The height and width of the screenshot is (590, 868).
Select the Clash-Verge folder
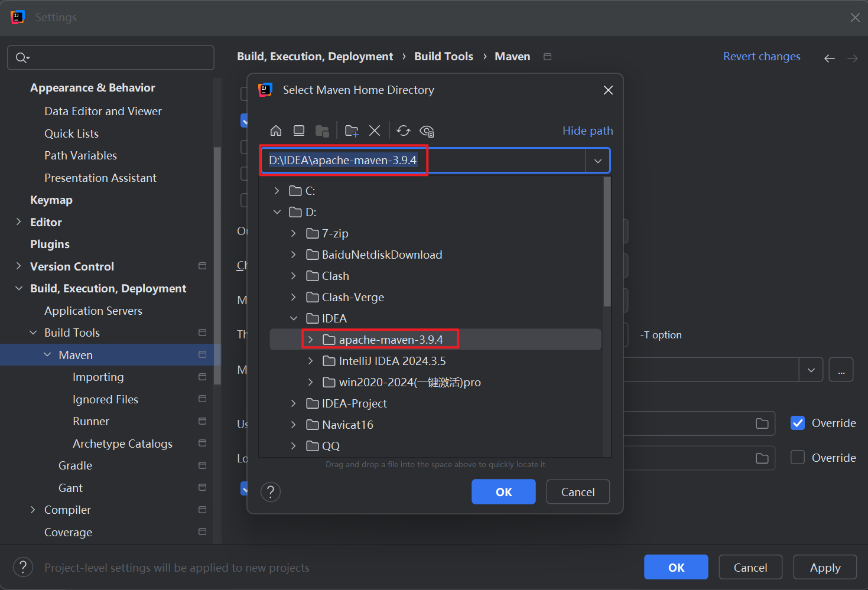click(353, 297)
